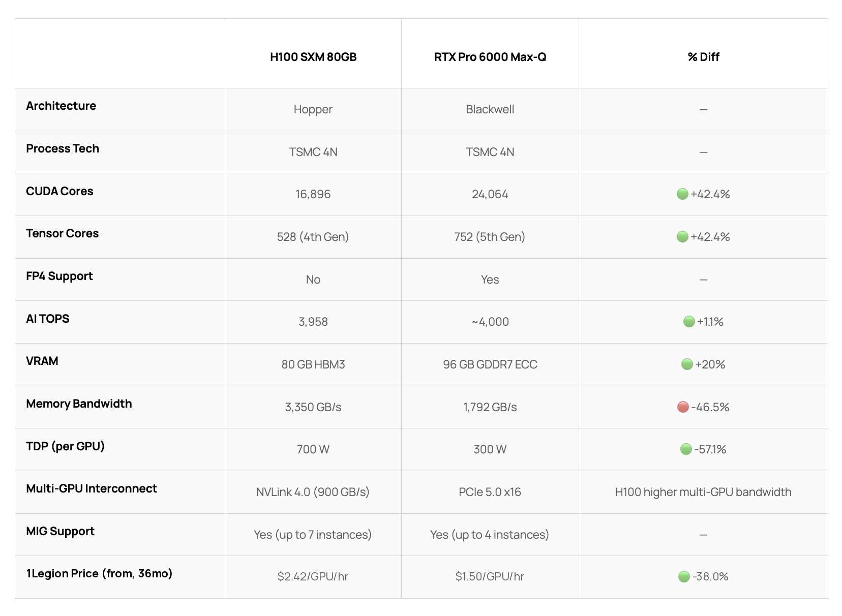Screen dimensions: 842x616
Task: Click the 752 (5th Gen) cell
Action: click(x=490, y=237)
